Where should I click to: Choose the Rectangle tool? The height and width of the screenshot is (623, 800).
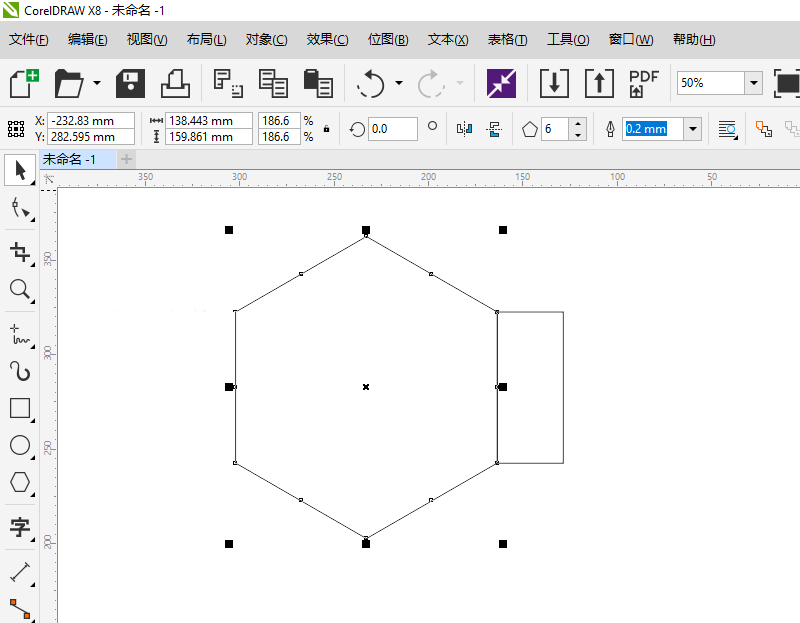(19, 408)
